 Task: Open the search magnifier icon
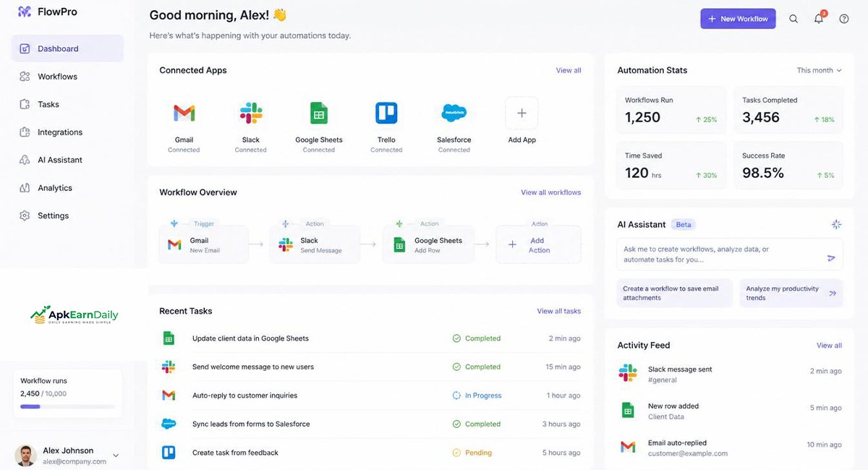pos(793,19)
